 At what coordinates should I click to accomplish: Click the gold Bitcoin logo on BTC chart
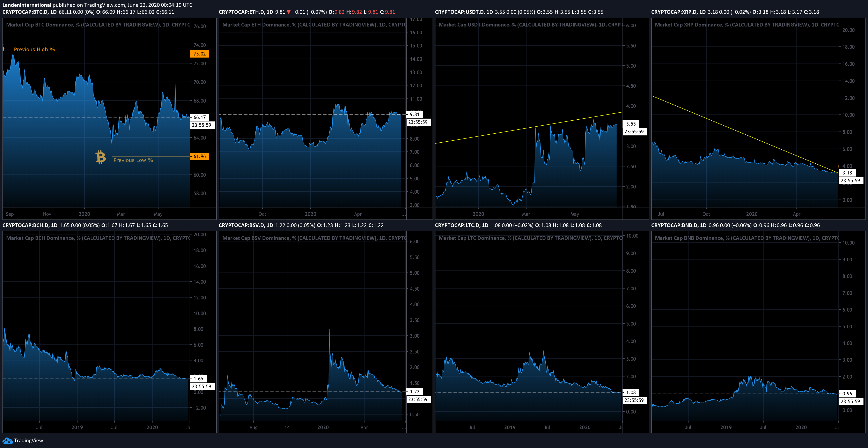(100, 157)
